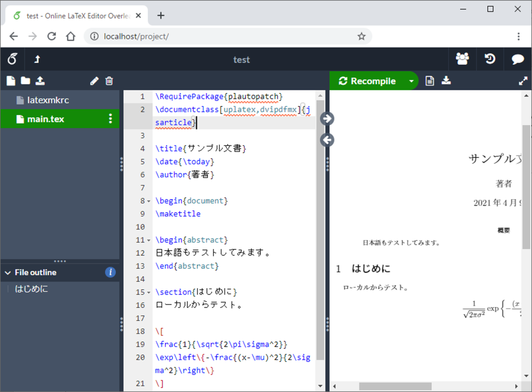Place cursor on \maketitle line
The image size is (532, 392).
pos(178,214)
